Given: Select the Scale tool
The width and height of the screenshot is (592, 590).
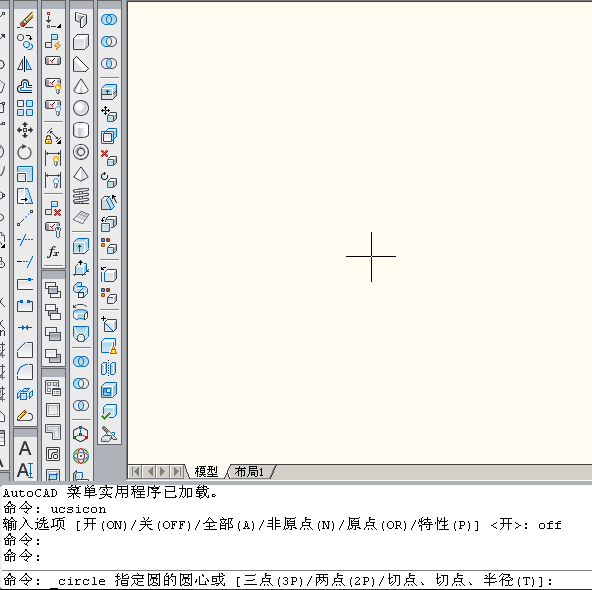Looking at the screenshot, I should tap(25, 174).
